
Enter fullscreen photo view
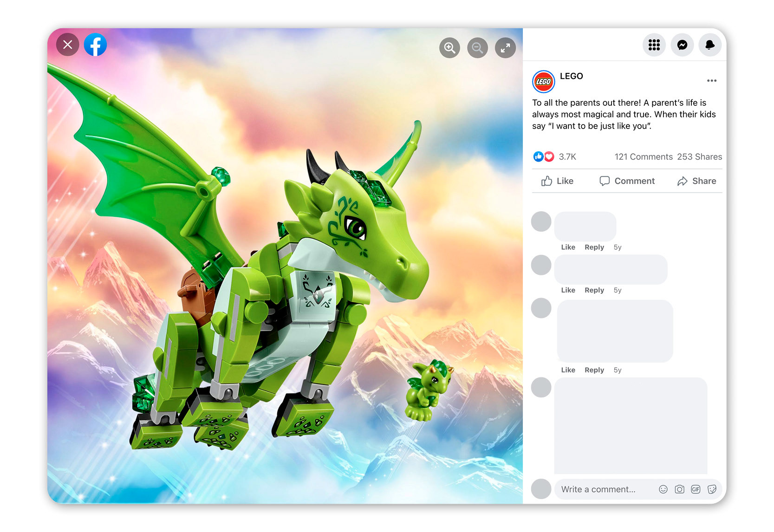pos(505,48)
